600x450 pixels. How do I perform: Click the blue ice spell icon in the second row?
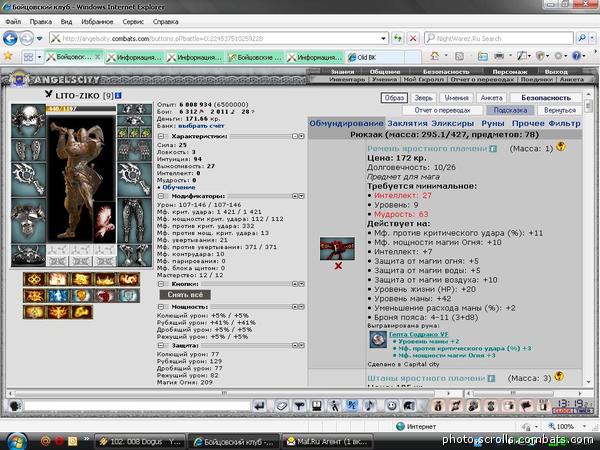58,296
